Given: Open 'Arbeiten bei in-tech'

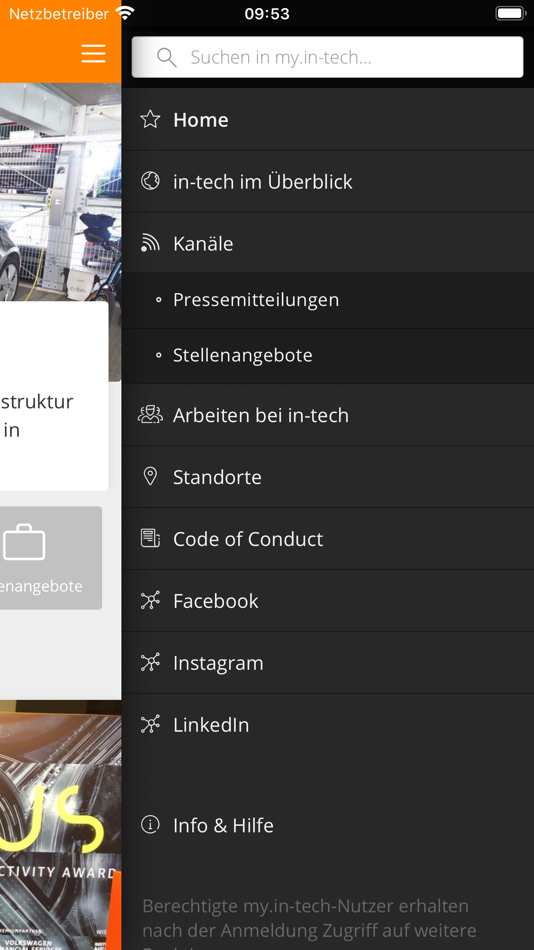Looking at the screenshot, I should coord(328,415).
